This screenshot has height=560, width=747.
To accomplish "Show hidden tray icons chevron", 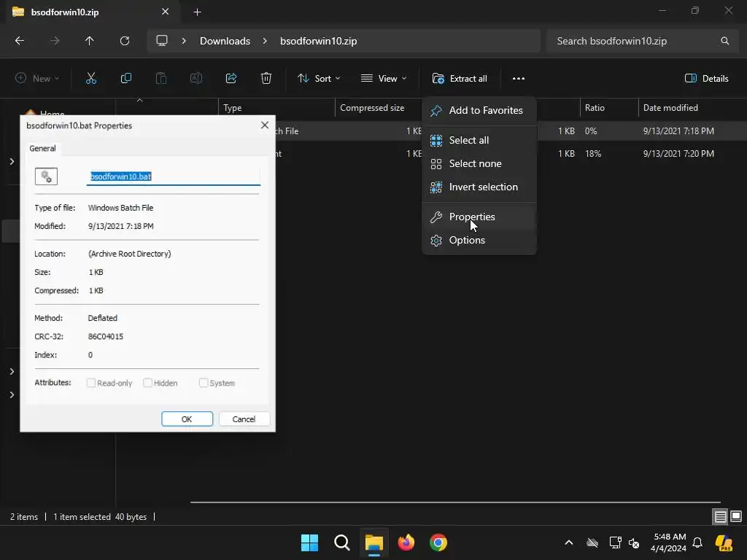I will click(569, 542).
